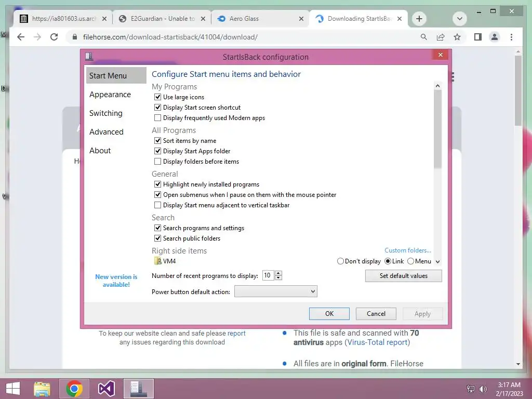
Task: Click Set default values button
Action: pos(403,276)
